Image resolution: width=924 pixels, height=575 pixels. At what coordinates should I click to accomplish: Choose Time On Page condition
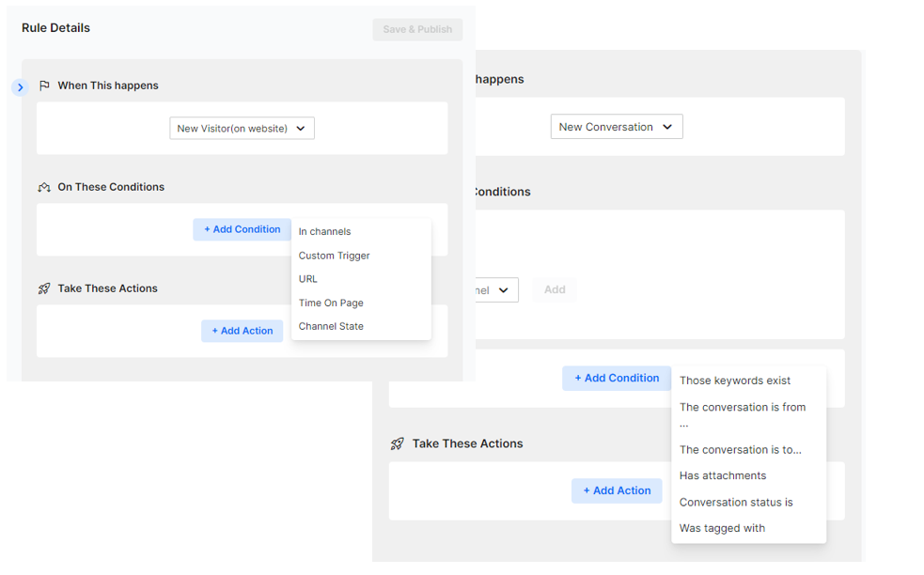click(x=331, y=303)
